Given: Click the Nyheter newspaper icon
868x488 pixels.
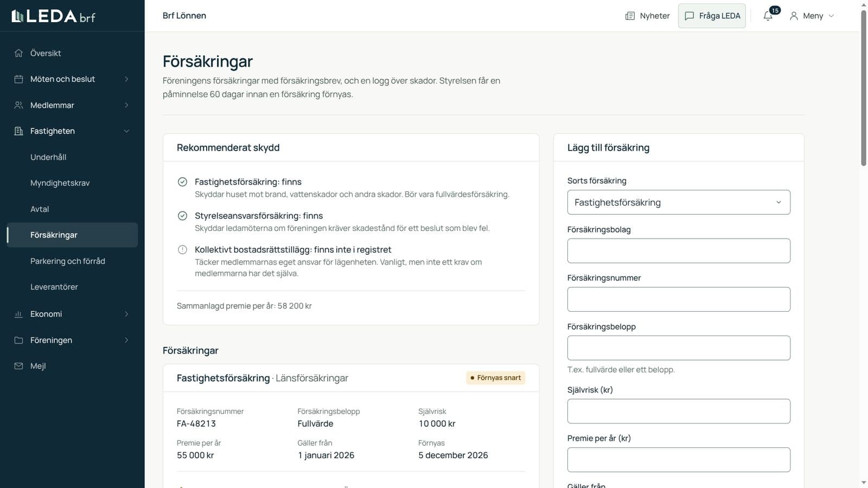Looking at the screenshot, I should coord(630,16).
